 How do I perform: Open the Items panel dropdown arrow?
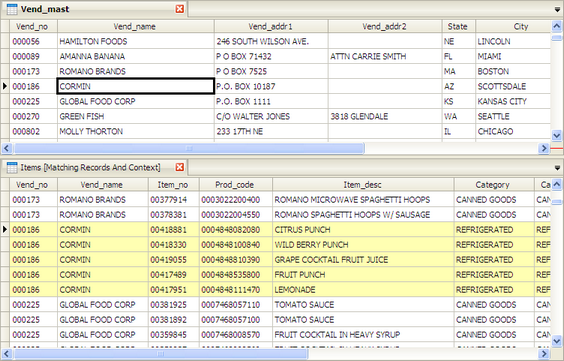click(557, 168)
